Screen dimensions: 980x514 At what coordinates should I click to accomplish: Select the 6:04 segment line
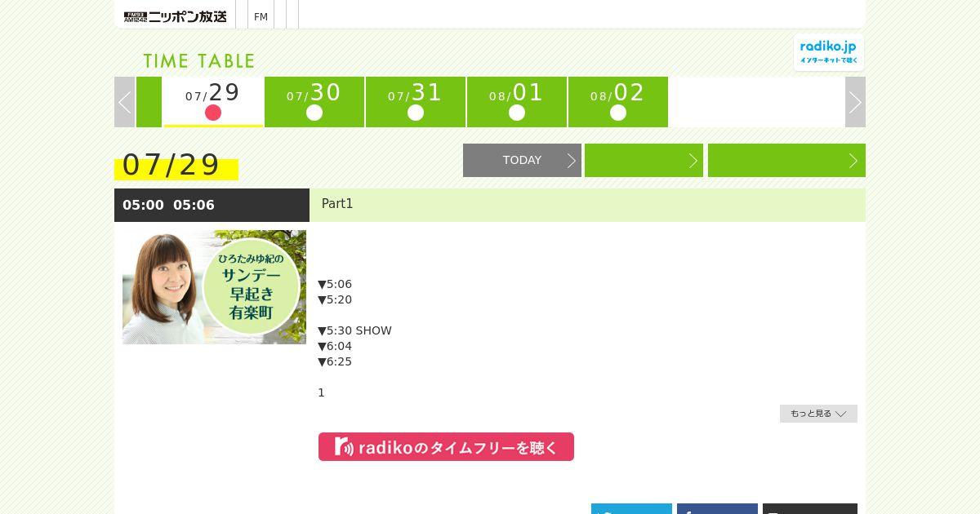[335, 346]
